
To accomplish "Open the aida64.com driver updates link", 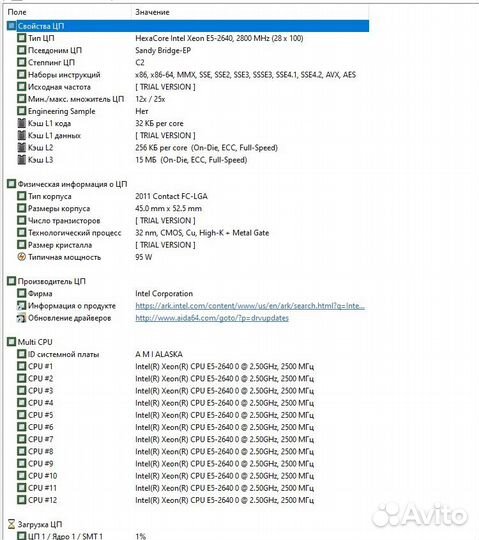I will coord(212,318).
